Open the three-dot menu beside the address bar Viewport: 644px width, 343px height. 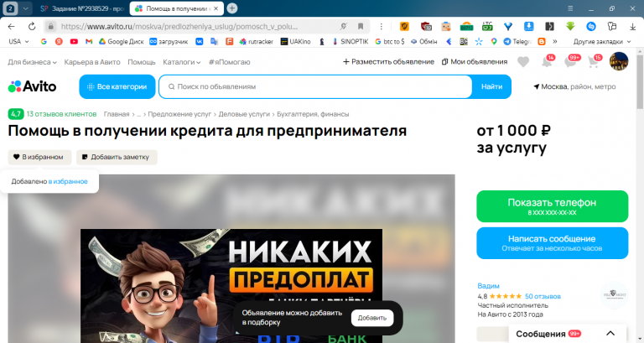[382, 27]
